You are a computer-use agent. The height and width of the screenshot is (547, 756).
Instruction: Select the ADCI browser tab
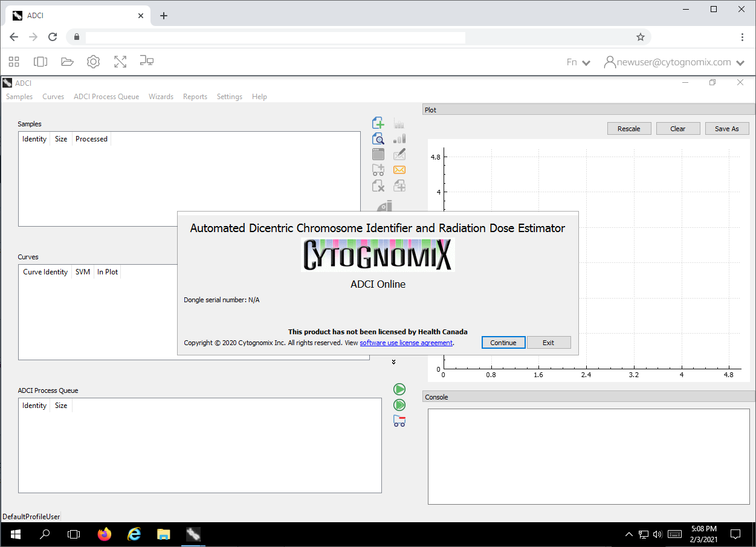[78, 16]
